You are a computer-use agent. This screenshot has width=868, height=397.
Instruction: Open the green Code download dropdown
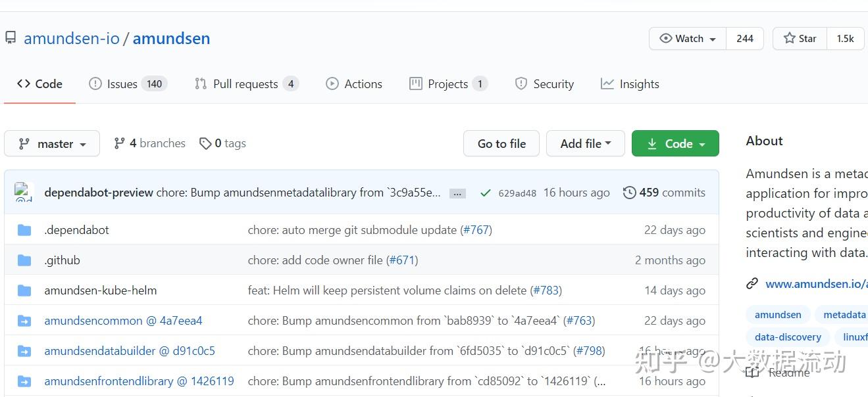pyautogui.click(x=675, y=143)
